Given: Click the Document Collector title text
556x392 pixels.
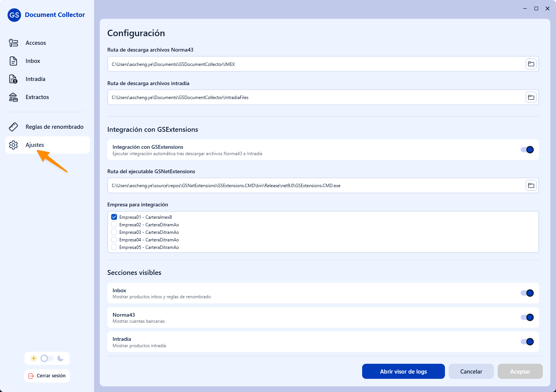Looking at the screenshot, I should (55, 15).
